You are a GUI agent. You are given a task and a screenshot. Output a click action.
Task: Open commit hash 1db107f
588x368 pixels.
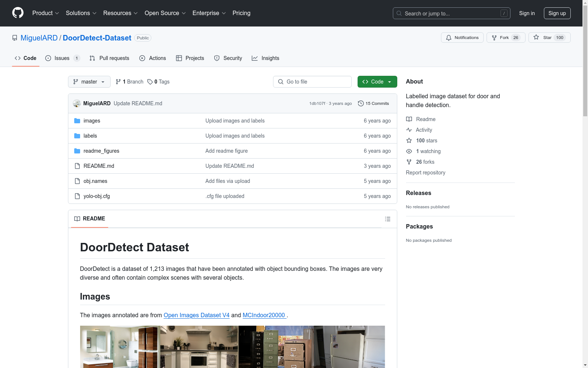pyautogui.click(x=317, y=103)
